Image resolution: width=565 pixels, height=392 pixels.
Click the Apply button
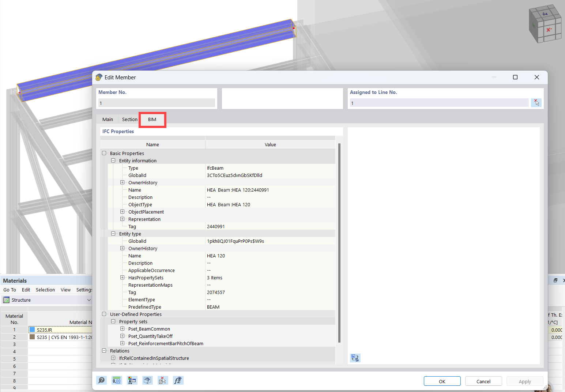(525, 381)
